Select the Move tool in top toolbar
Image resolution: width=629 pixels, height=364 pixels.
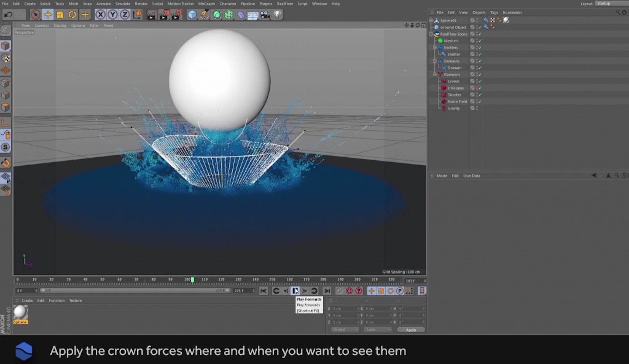click(x=48, y=15)
